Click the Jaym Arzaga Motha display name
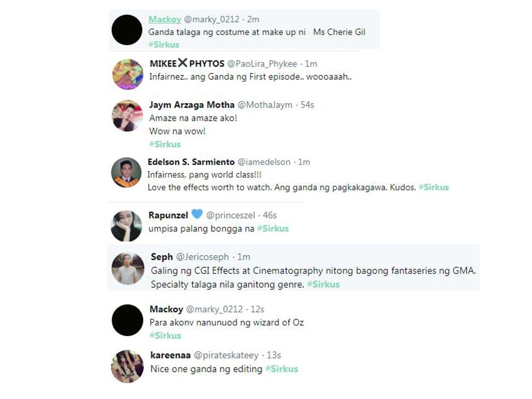Viewport: 532px width, 399px height. (x=192, y=105)
